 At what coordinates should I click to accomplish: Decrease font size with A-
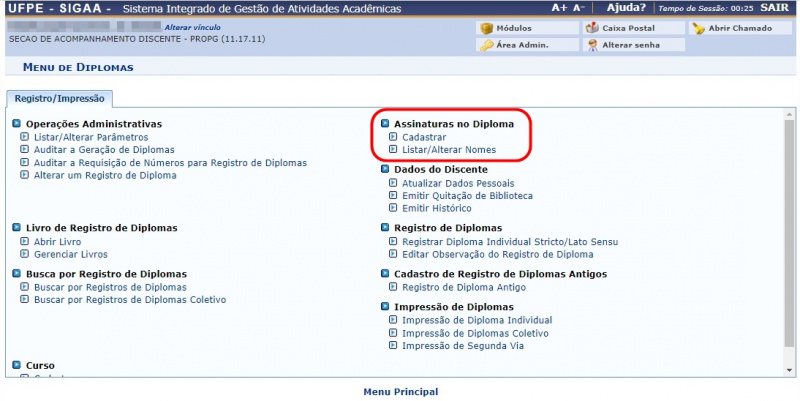point(579,8)
